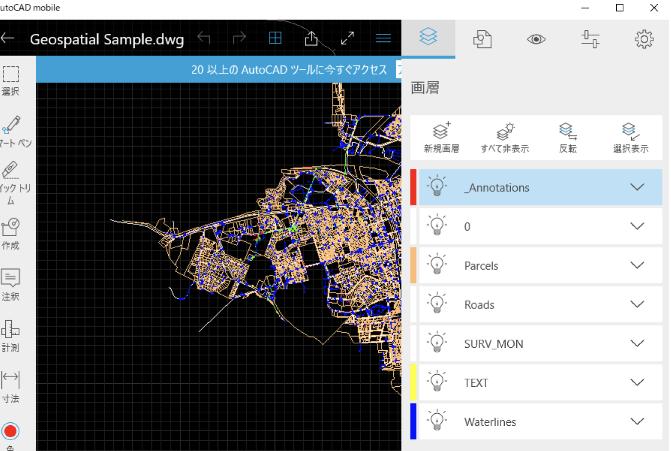Select the Parcels layer name
The height and width of the screenshot is (451, 671).
click(481, 266)
